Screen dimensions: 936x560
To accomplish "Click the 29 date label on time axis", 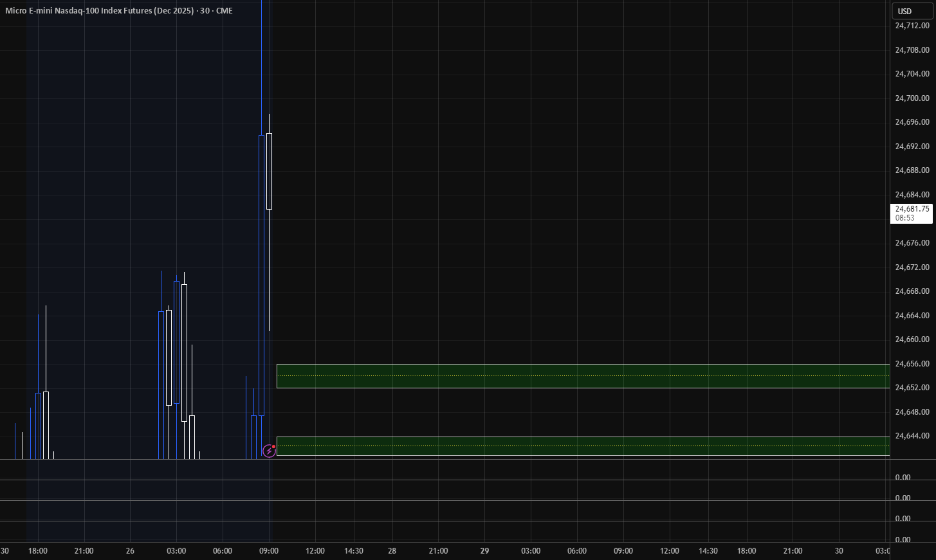I will [x=484, y=551].
